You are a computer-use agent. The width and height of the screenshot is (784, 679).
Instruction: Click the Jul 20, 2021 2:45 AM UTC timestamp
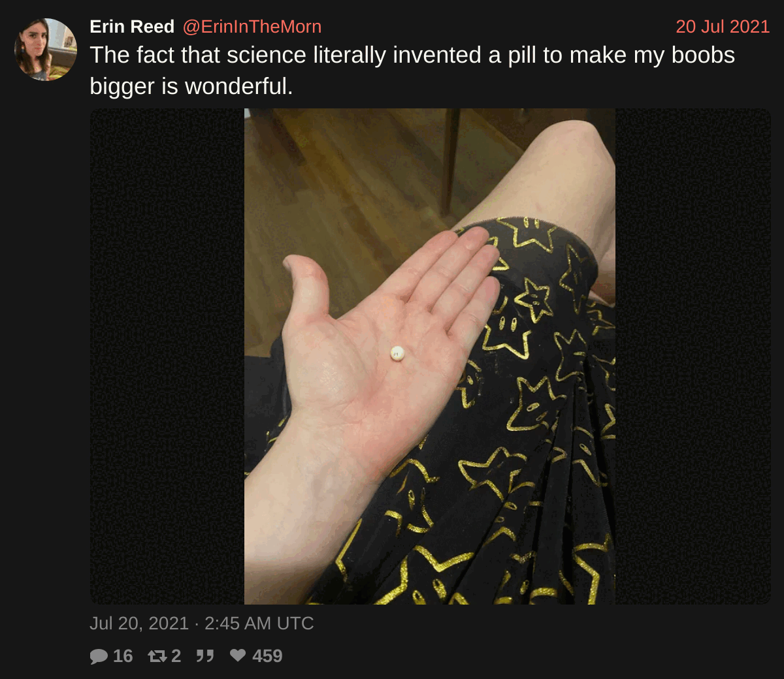[202, 624]
